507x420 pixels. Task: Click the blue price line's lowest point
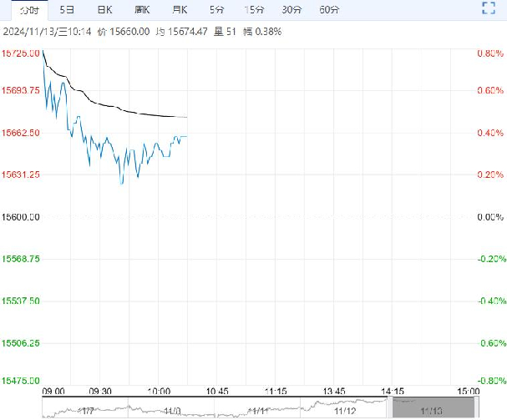[x=122, y=183]
